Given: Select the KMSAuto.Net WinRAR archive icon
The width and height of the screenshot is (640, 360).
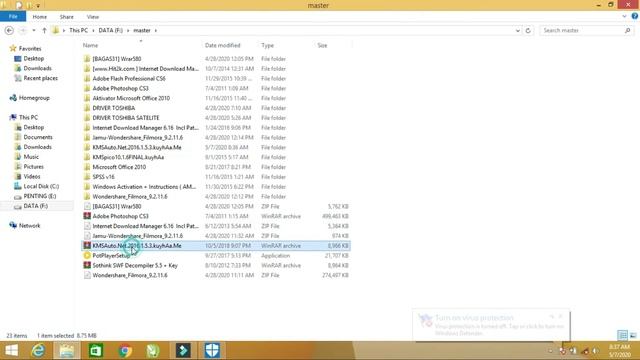Looking at the screenshot, I should coord(87,245).
